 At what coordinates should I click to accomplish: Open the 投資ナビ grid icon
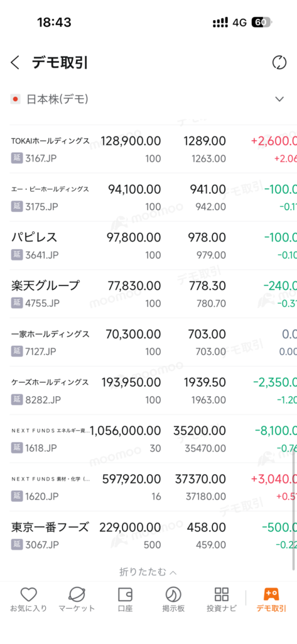coord(222,594)
